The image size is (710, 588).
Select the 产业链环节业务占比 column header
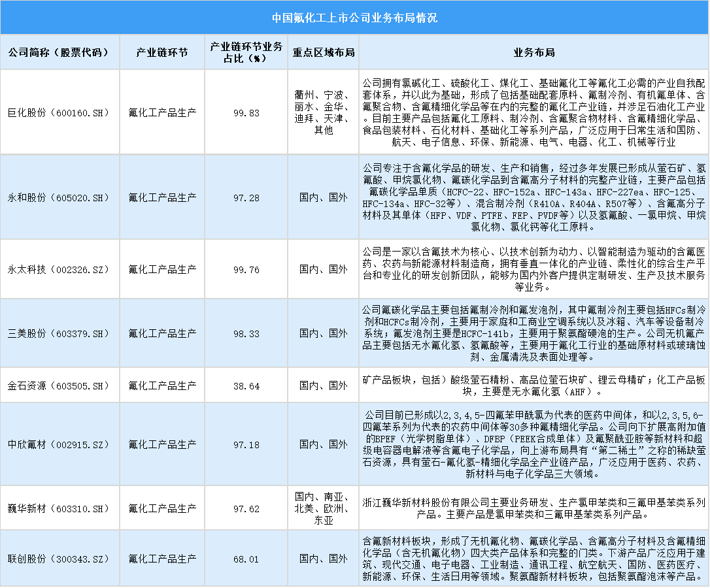point(246,52)
